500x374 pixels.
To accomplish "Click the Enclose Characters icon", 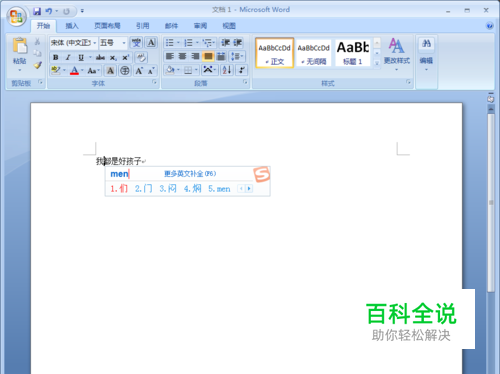I will click(125, 70).
